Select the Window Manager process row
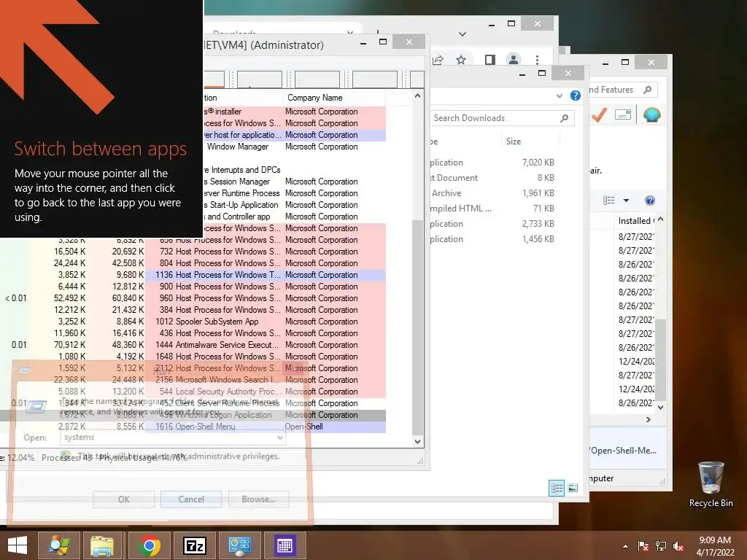 [295, 147]
